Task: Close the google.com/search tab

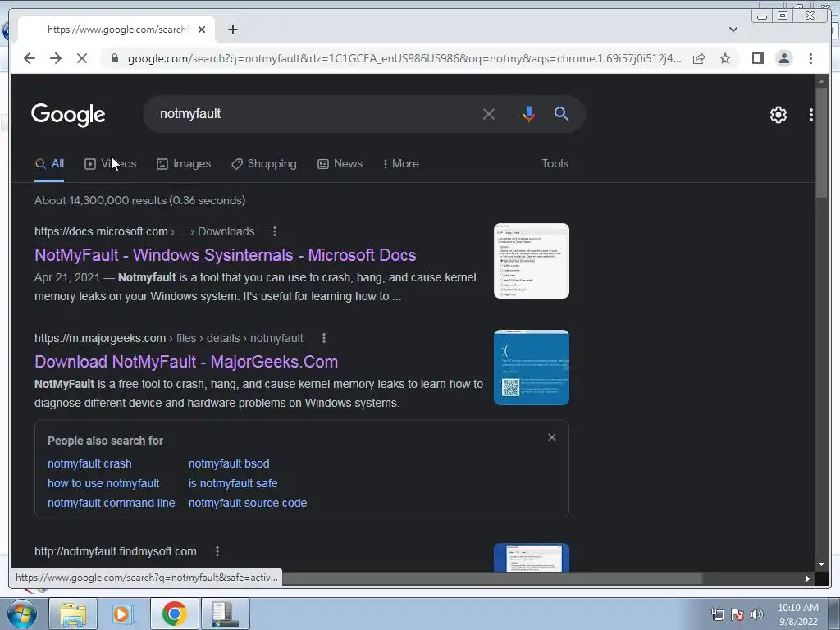Action: tap(202, 30)
